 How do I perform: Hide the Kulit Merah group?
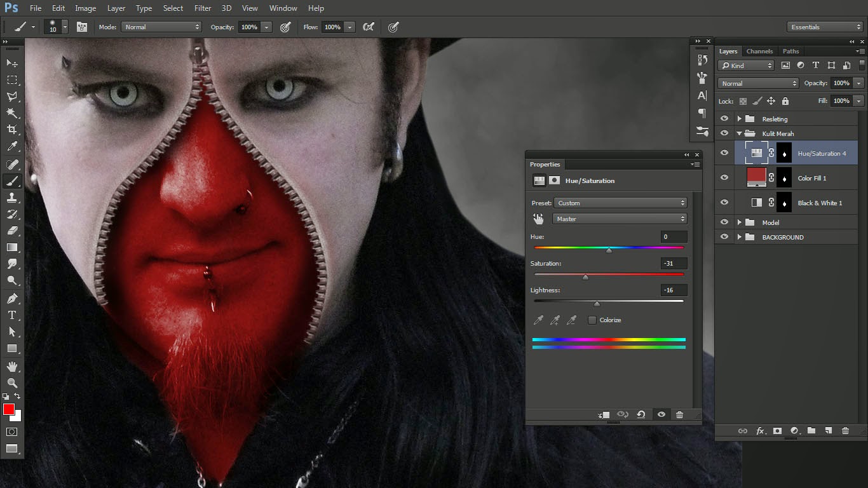(x=724, y=133)
